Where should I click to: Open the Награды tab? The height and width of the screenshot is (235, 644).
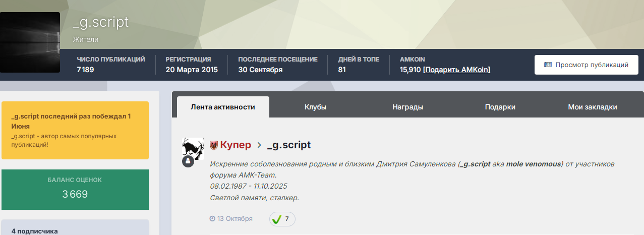point(407,107)
